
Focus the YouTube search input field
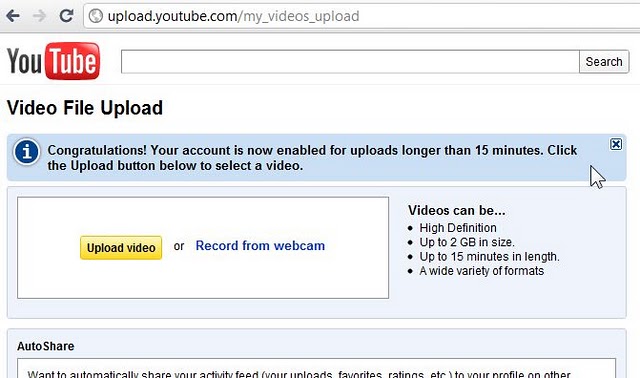click(x=350, y=62)
